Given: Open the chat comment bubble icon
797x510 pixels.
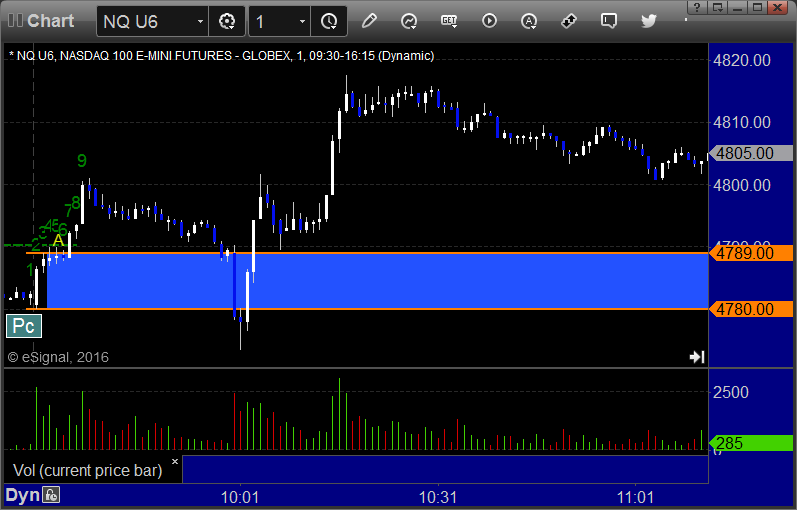Looking at the screenshot, I should (608, 21).
